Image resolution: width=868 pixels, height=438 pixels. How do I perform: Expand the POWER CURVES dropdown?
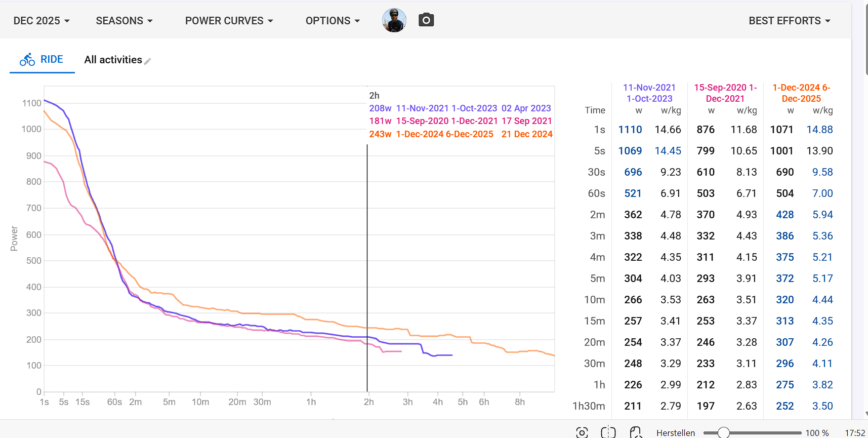click(x=229, y=21)
